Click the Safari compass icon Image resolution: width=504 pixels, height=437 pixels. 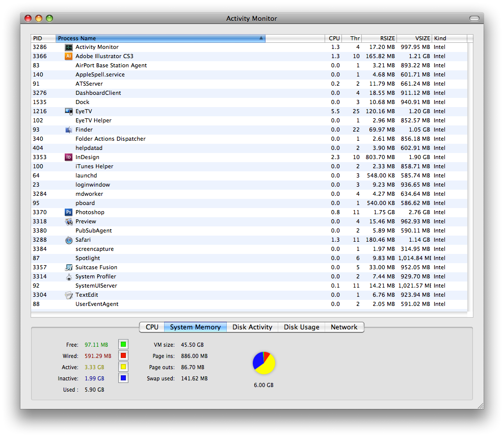(68, 240)
